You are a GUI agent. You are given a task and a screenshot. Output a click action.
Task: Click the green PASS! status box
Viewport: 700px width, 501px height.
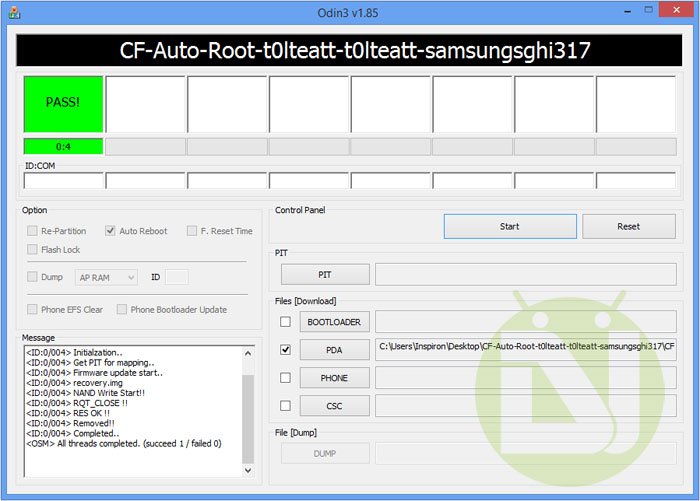[63, 104]
